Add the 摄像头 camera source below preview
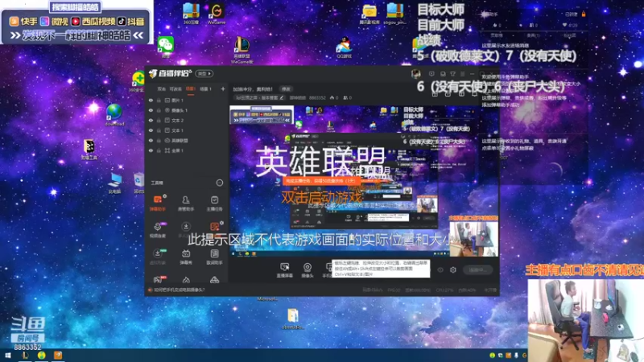This screenshot has width=644, height=362. pos(308,270)
